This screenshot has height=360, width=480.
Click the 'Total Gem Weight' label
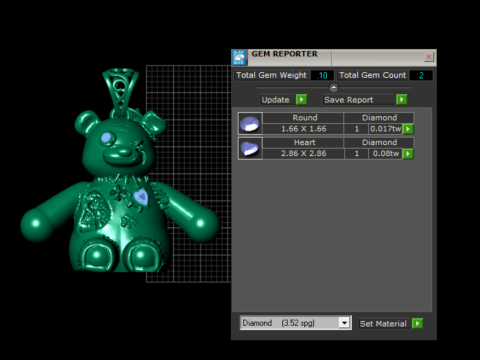point(271,75)
